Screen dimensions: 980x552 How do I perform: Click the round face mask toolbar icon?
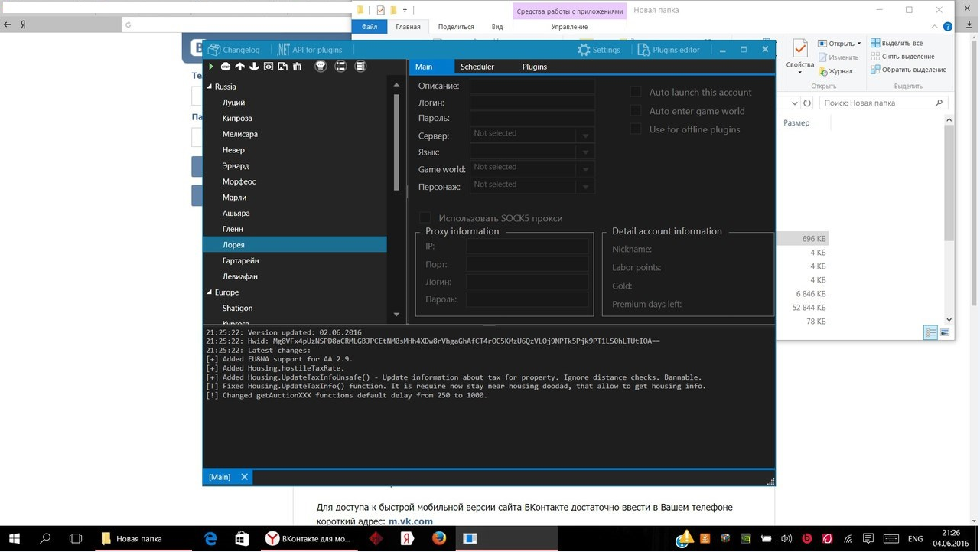(321, 67)
